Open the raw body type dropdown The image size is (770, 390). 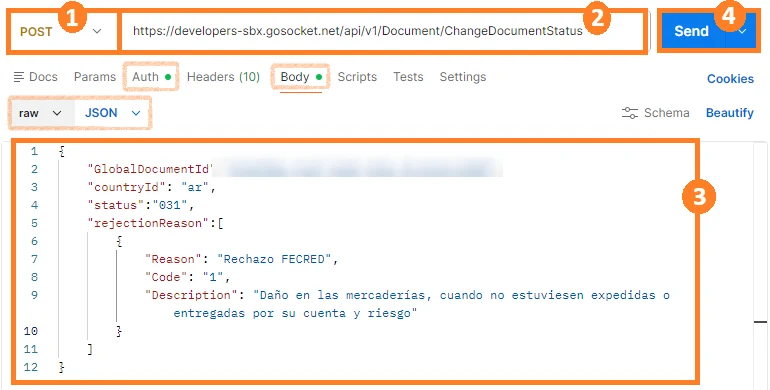[41, 113]
